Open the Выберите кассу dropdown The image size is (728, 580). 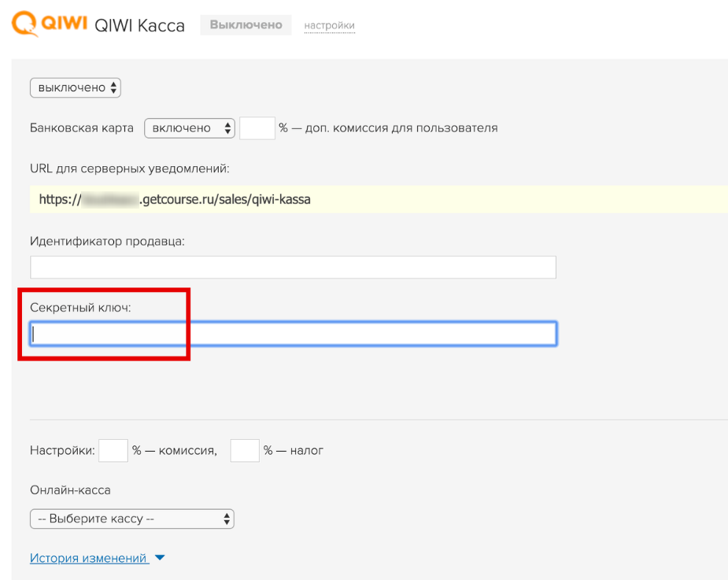(132, 519)
